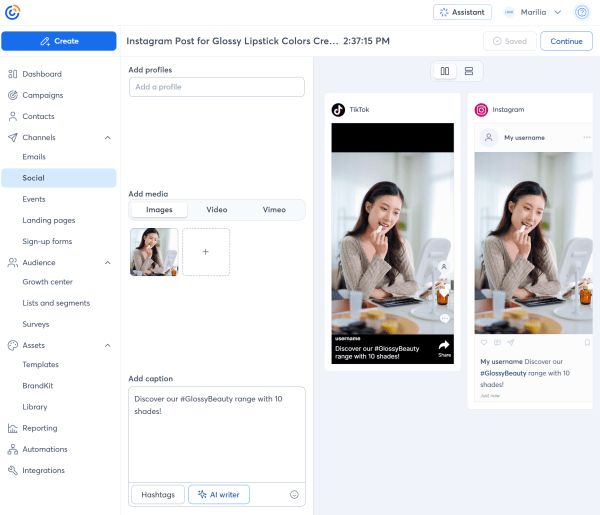Viewport: 600px width, 515px height.
Task: Click the Automations workflow icon
Action: pos(13,449)
